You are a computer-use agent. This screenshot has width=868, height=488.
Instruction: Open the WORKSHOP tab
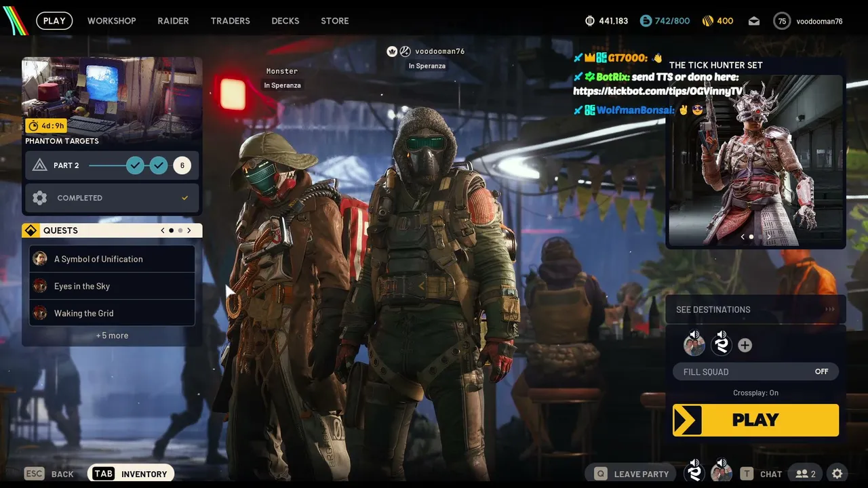[111, 21]
